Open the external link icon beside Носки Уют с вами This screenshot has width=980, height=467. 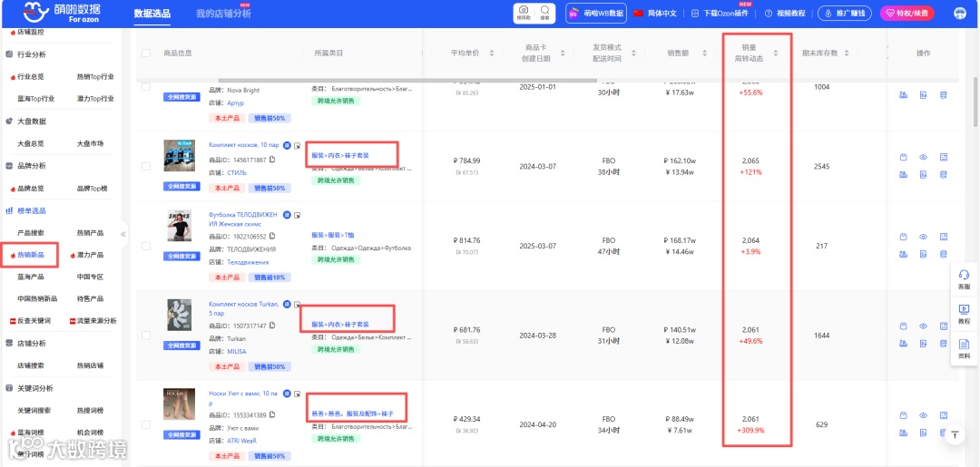pyautogui.click(x=298, y=394)
